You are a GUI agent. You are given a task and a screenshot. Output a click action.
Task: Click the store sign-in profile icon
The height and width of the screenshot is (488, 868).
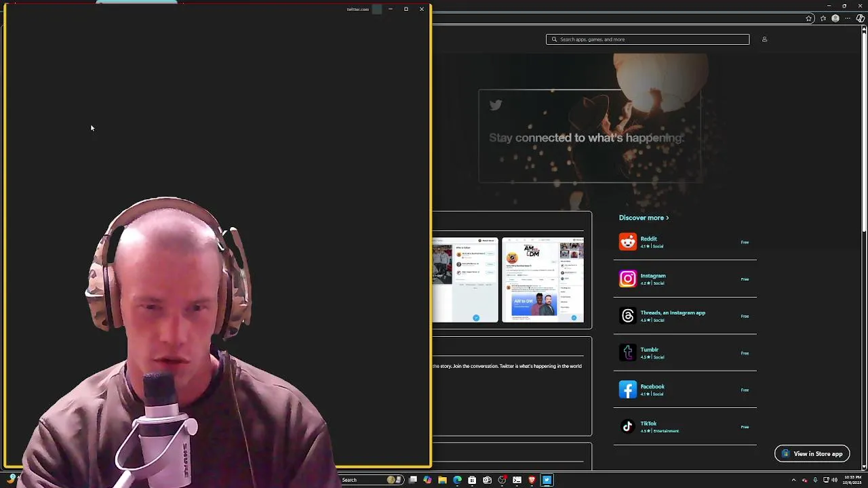point(764,39)
